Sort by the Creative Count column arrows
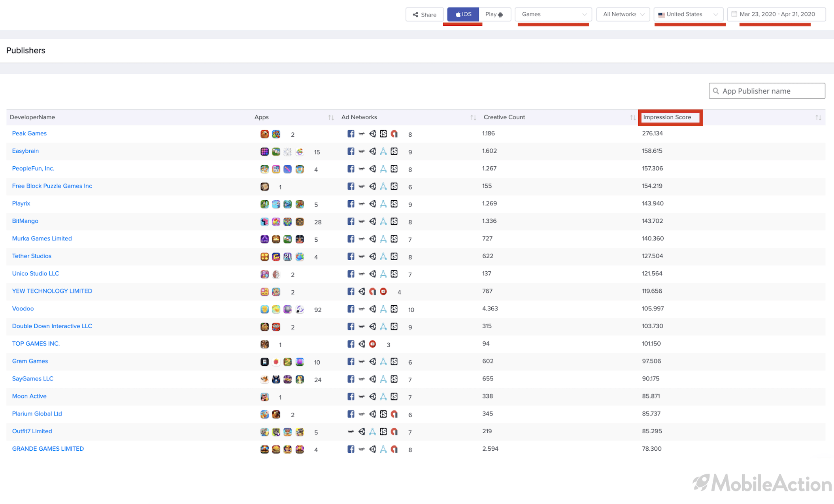 tap(633, 117)
